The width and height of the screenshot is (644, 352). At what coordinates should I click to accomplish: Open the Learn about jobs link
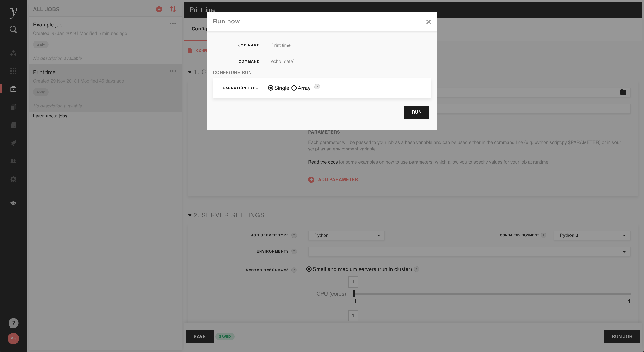[x=50, y=116]
